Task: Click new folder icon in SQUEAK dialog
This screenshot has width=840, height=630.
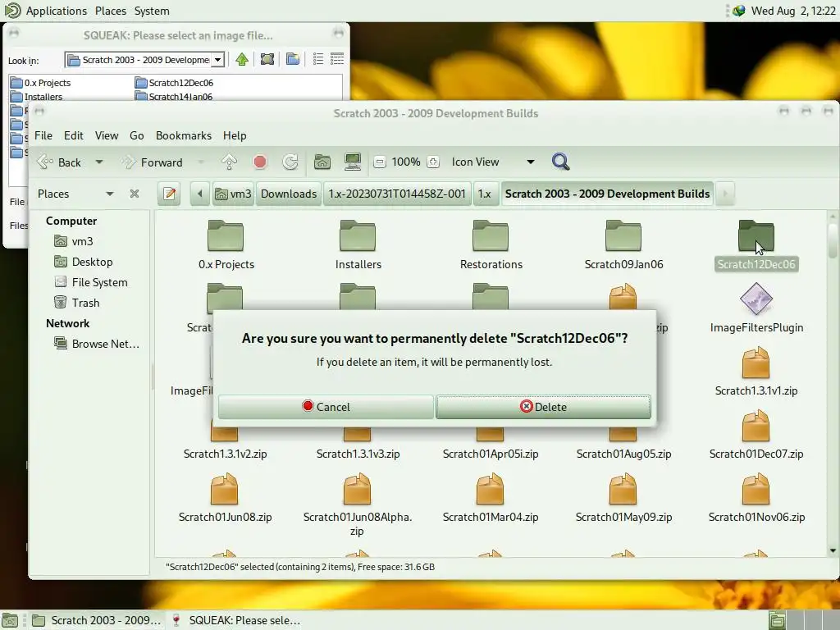Action: point(293,59)
